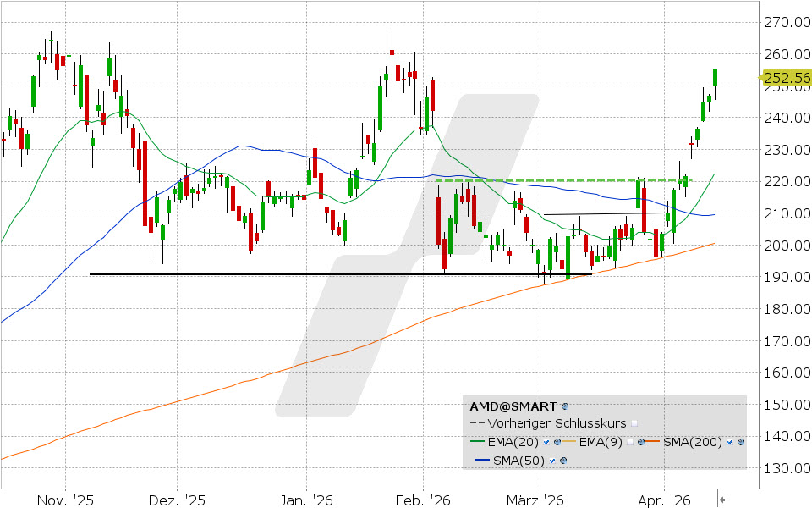
Task: Switch to the Apr. '26 time period label
Action: click(663, 500)
